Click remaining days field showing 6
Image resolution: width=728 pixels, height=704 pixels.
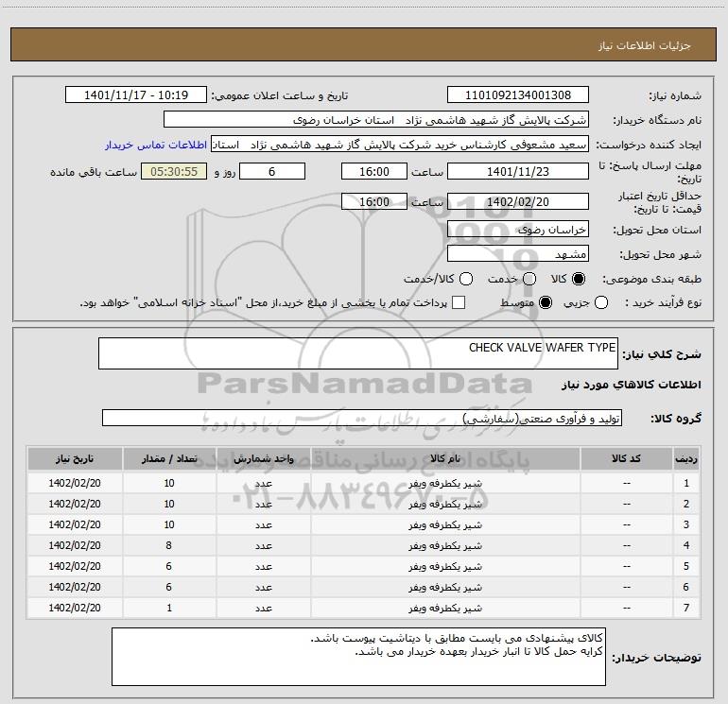click(272, 171)
